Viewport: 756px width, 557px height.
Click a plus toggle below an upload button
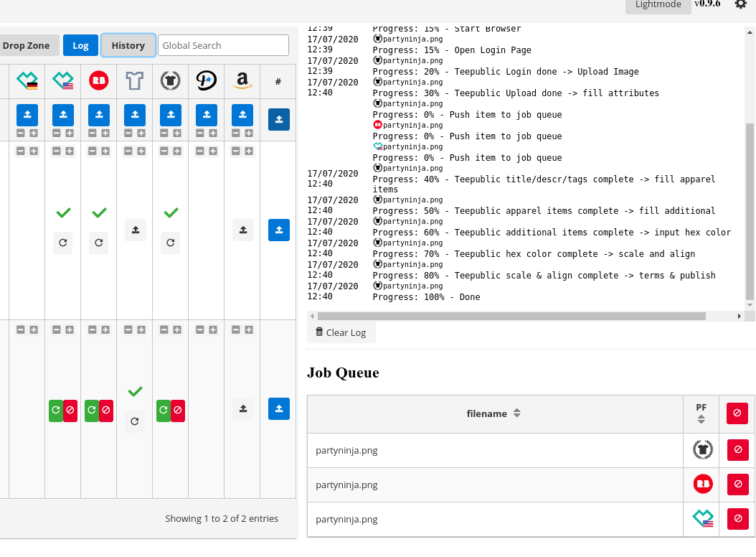33,133
